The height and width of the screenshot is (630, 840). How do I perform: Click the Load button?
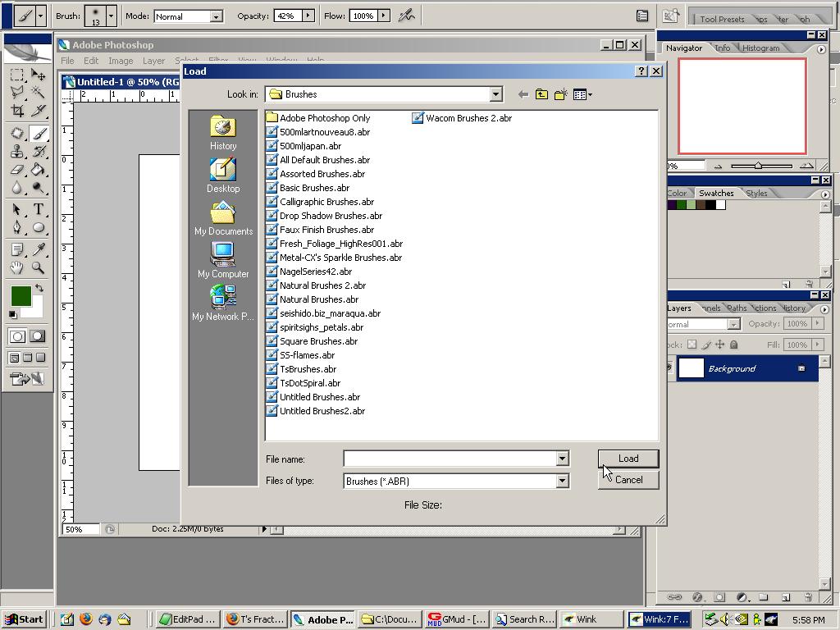point(627,459)
